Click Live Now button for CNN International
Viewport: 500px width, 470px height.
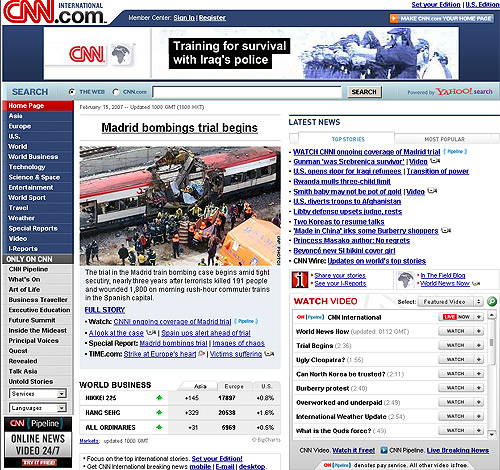click(456, 317)
